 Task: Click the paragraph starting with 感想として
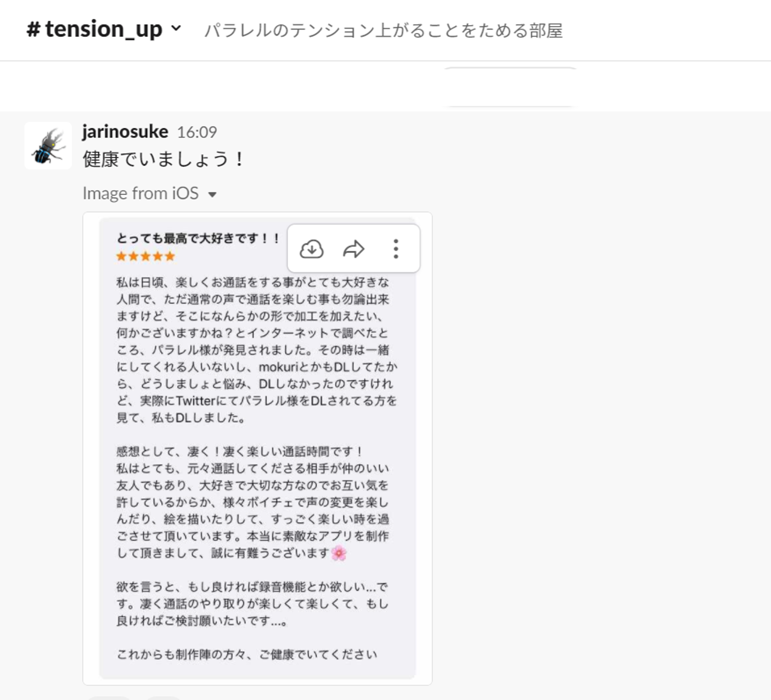(x=253, y=502)
